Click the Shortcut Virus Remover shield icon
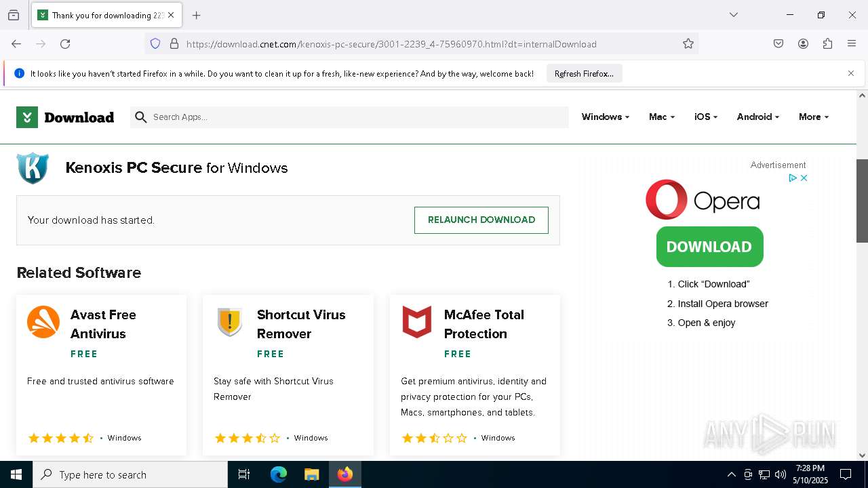This screenshot has height=488, width=868. pyautogui.click(x=230, y=322)
